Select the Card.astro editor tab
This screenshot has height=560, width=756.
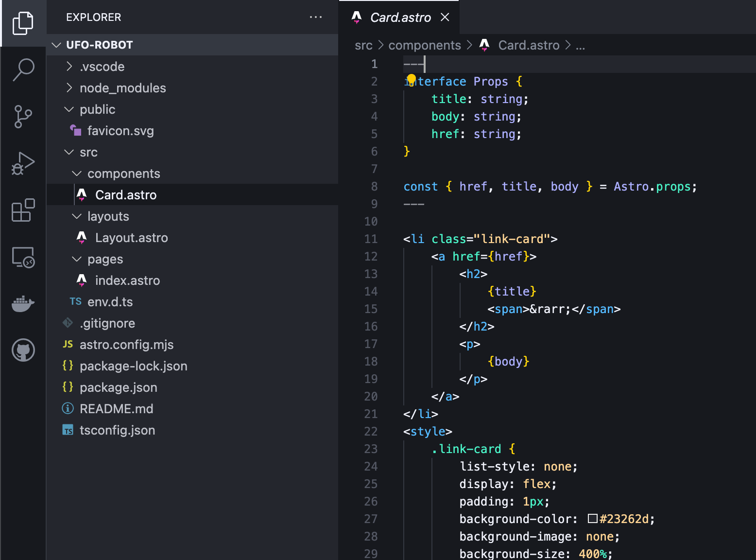[x=400, y=17]
